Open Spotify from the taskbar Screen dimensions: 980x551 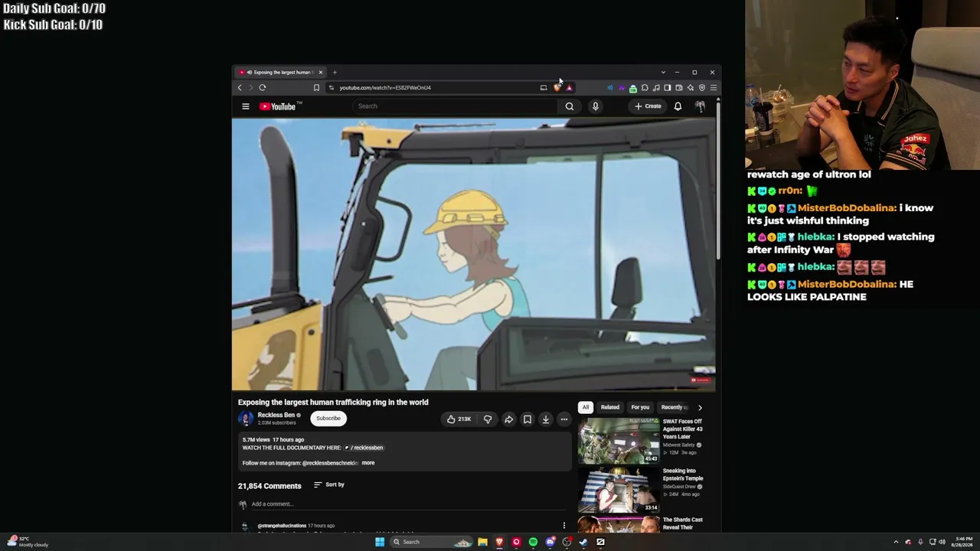pos(533,542)
